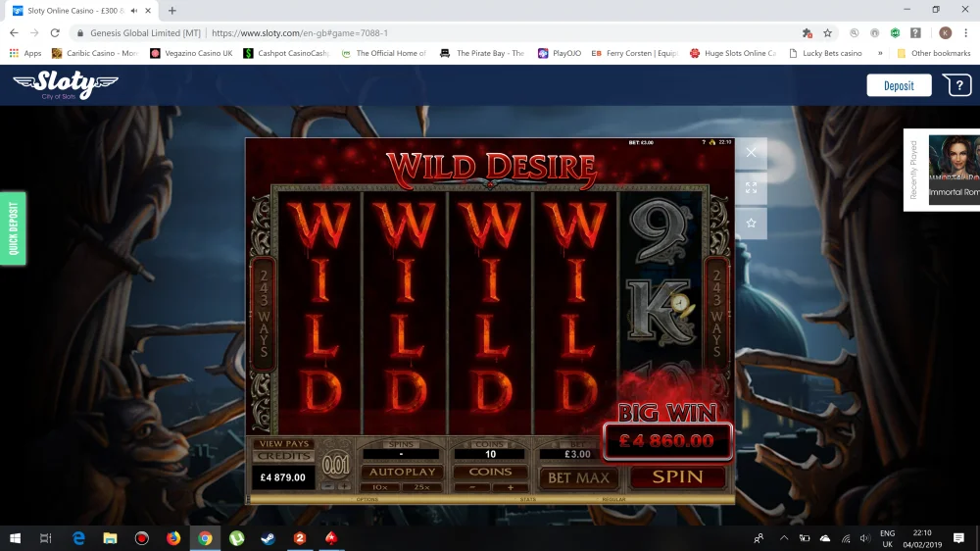Decrease coin size below 0.01 dial
This screenshot has width=980, height=551.
point(328,486)
